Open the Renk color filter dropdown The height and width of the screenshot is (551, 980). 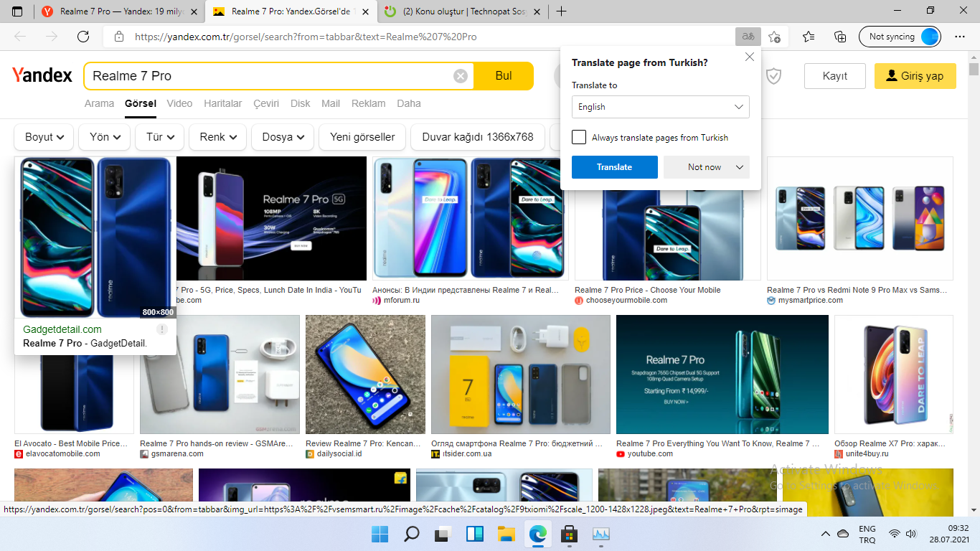[218, 137]
